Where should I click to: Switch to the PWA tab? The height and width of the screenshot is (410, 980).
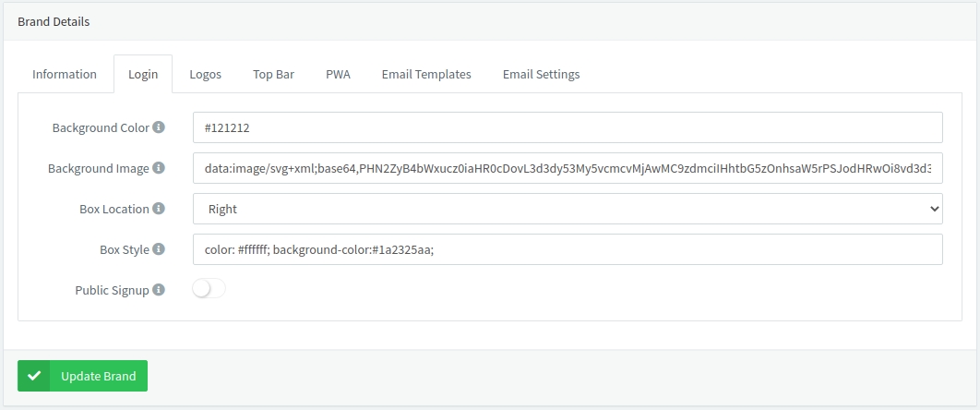pyautogui.click(x=338, y=74)
